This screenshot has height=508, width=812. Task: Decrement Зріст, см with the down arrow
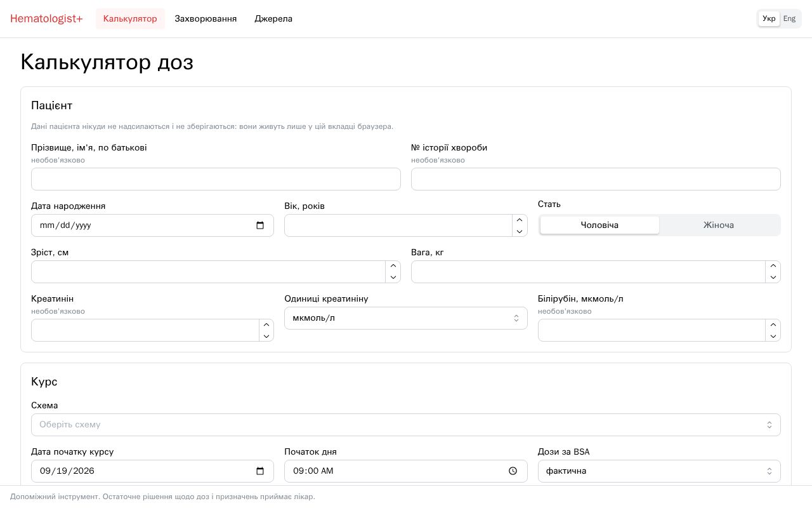coord(393,277)
